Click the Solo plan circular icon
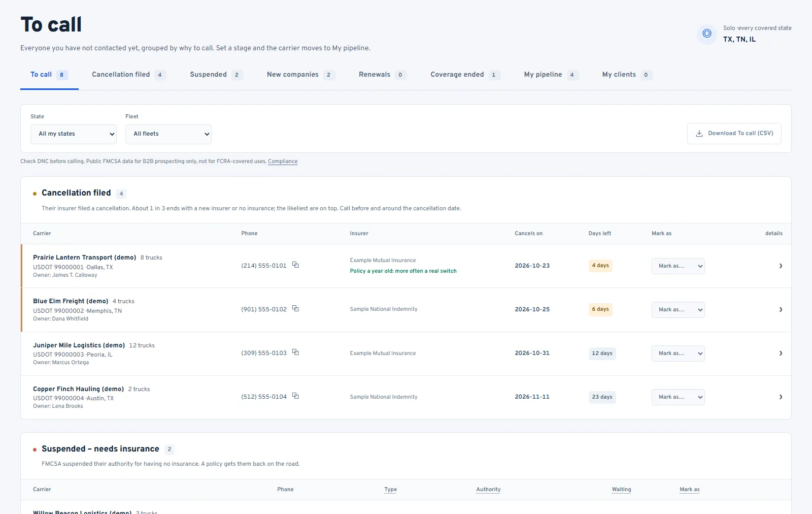The width and height of the screenshot is (812, 514). pyautogui.click(x=707, y=34)
